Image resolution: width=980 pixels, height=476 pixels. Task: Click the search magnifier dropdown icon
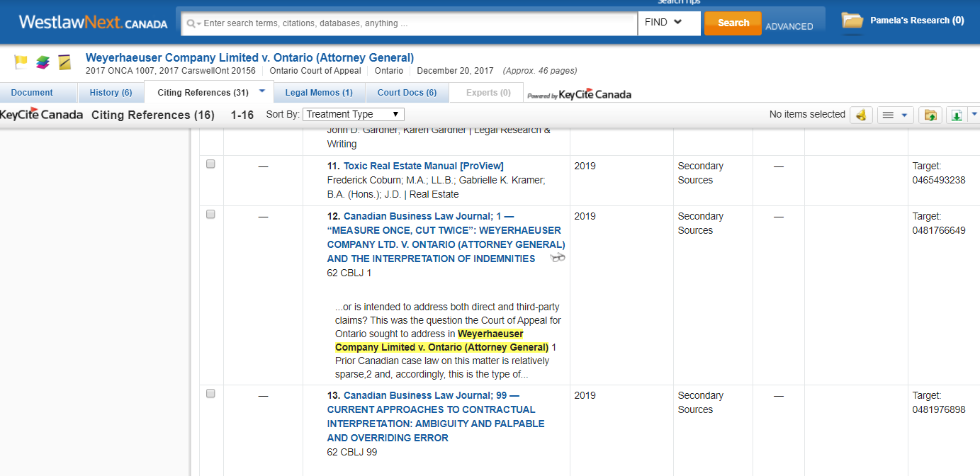[x=193, y=23]
